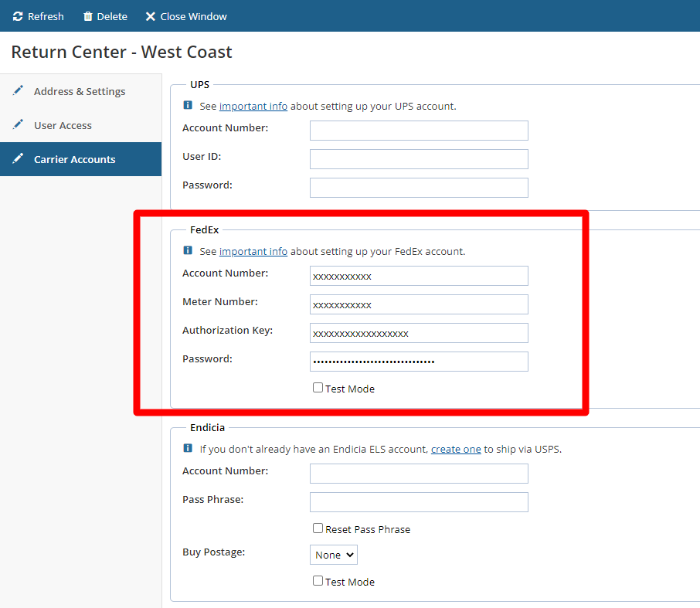Click the Refresh icon in top toolbar
700x608 pixels.
point(18,16)
